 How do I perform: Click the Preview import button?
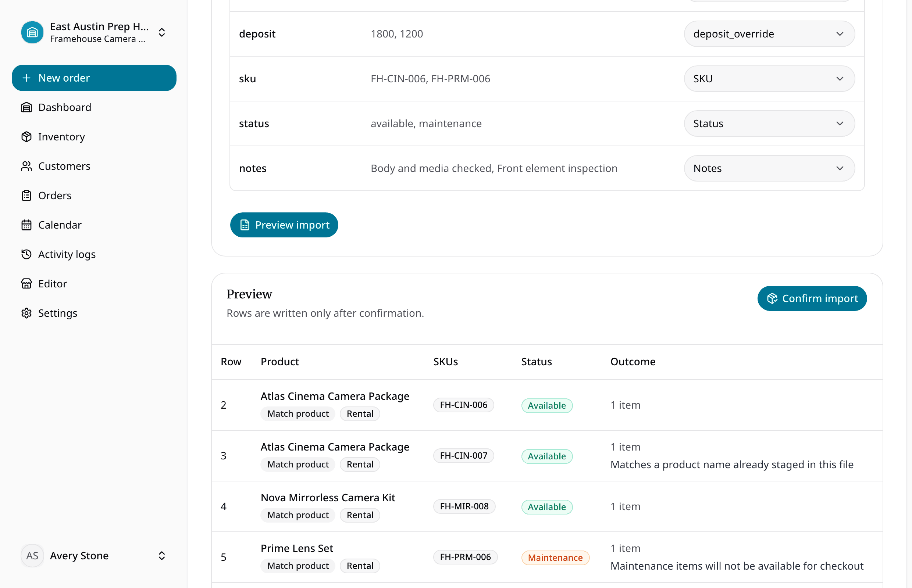(x=284, y=225)
